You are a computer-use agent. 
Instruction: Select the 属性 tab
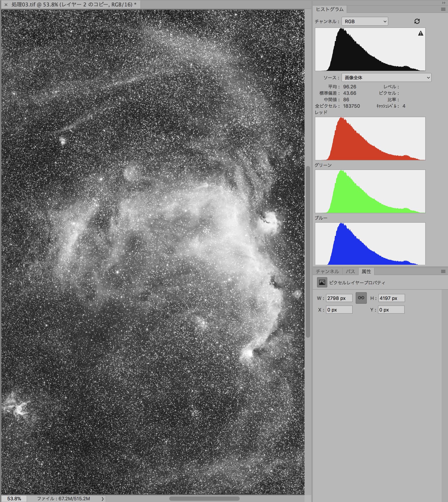366,271
